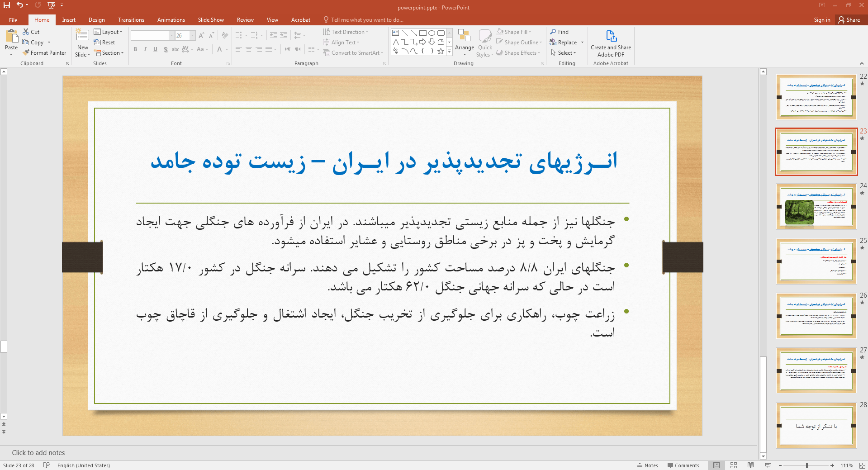Switch to the Animations tab

(171, 20)
